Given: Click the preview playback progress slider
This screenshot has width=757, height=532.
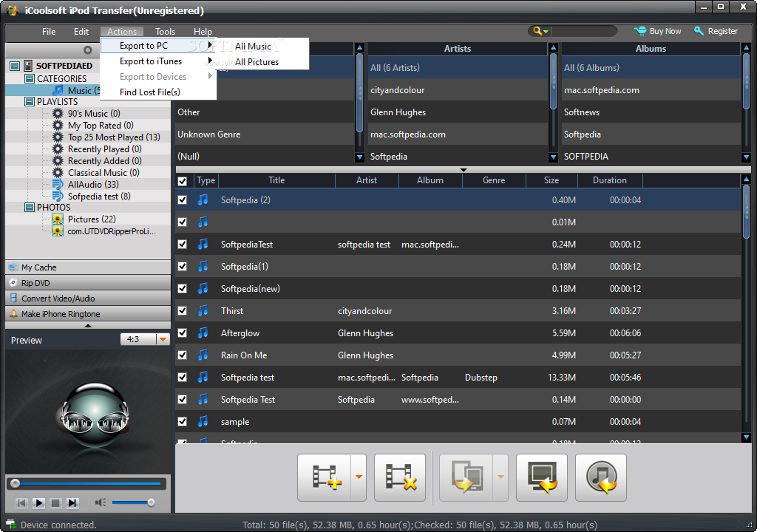Looking at the screenshot, I should tap(86, 483).
